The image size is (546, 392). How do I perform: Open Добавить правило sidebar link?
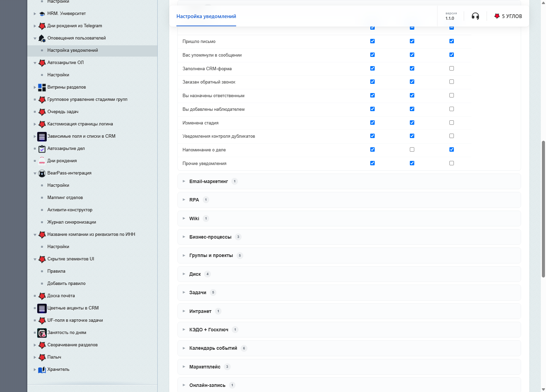tap(66, 284)
